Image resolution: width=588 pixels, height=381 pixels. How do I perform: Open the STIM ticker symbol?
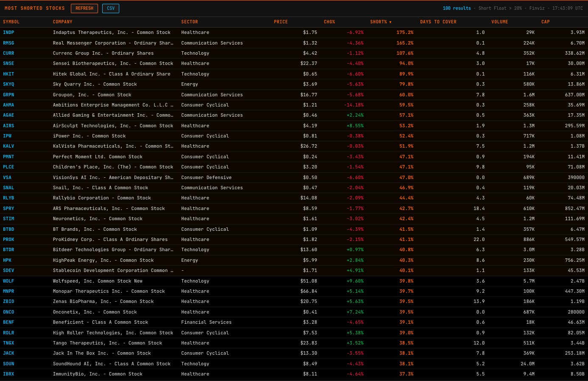tap(8, 219)
